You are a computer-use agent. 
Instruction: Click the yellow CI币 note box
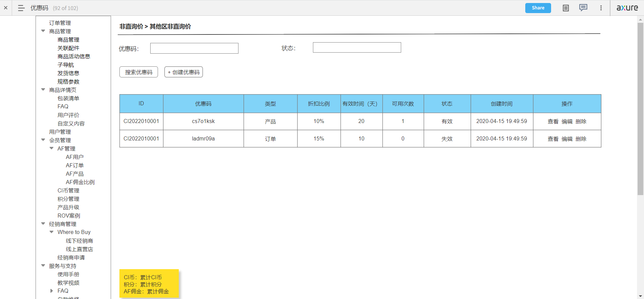pyautogui.click(x=149, y=284)
